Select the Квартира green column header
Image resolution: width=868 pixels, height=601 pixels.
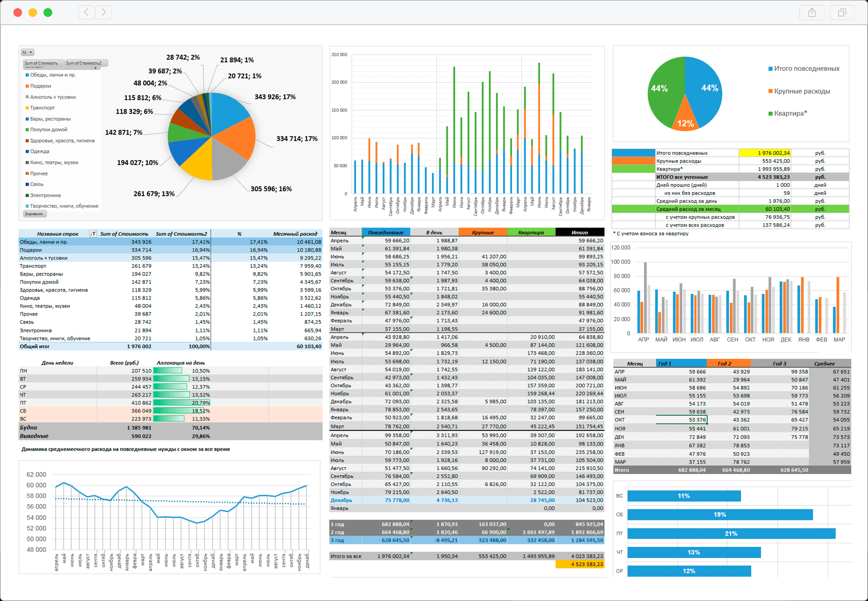tap(531, 232)
